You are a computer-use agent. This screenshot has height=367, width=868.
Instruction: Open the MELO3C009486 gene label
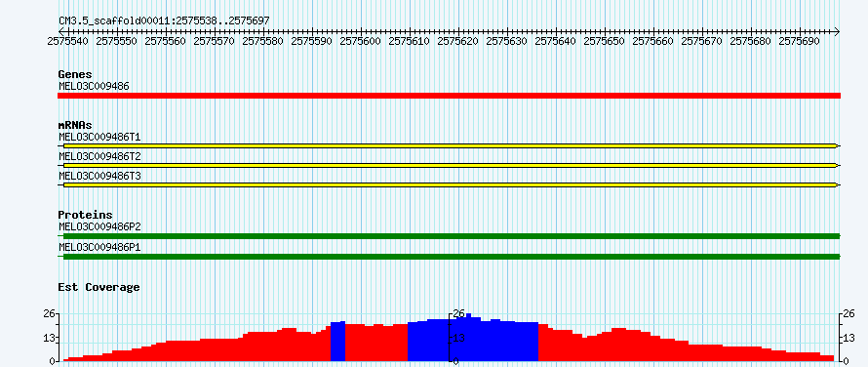pos(94,86)
